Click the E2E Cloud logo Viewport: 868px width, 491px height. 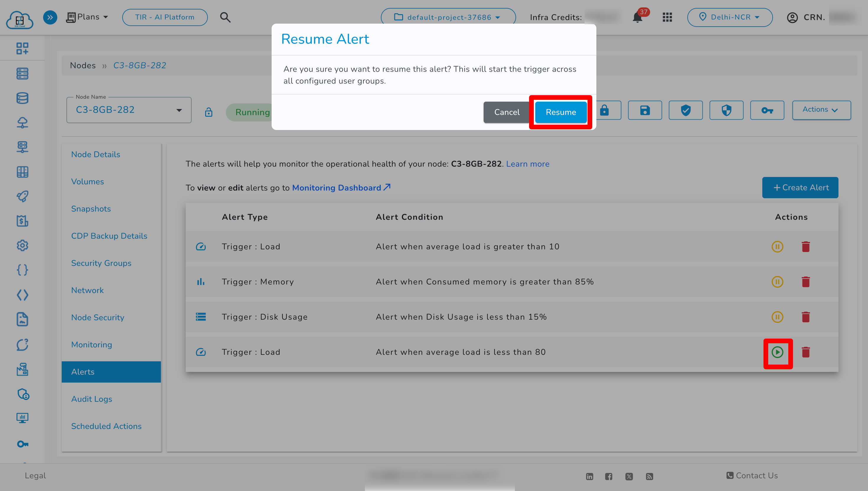(x=19, y=19)
